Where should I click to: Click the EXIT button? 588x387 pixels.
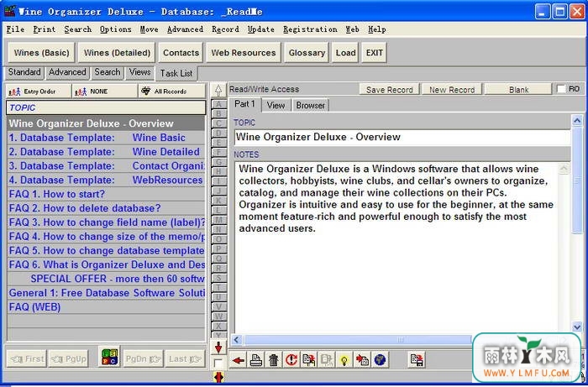[375, 52]
